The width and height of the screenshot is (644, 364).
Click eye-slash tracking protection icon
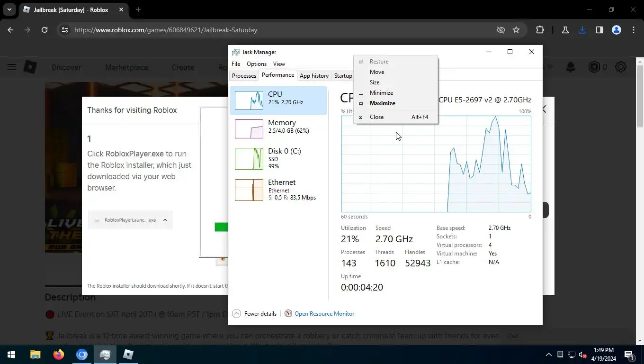pos(501,30)
